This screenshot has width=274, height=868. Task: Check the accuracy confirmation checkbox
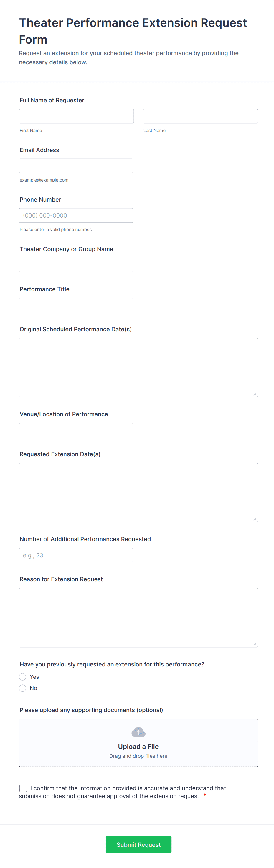click(x=23, y=788)
